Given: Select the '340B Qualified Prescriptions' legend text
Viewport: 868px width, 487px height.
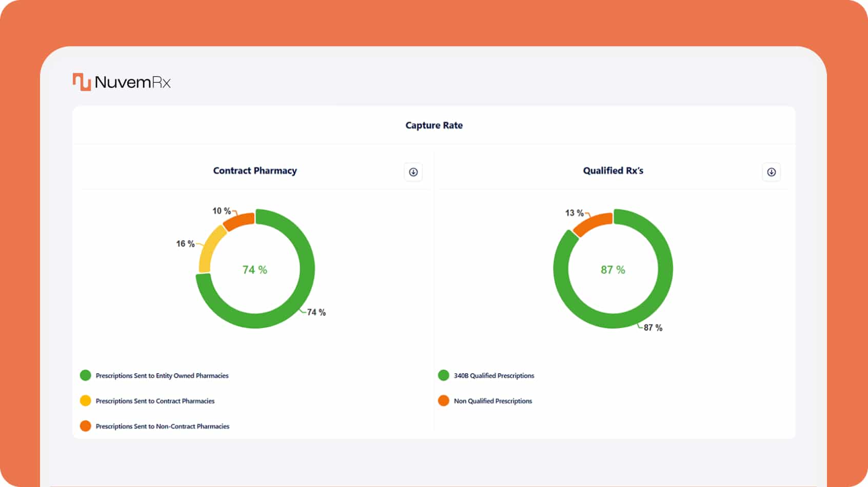Looking at the screenshot, I should coord(494,376).
